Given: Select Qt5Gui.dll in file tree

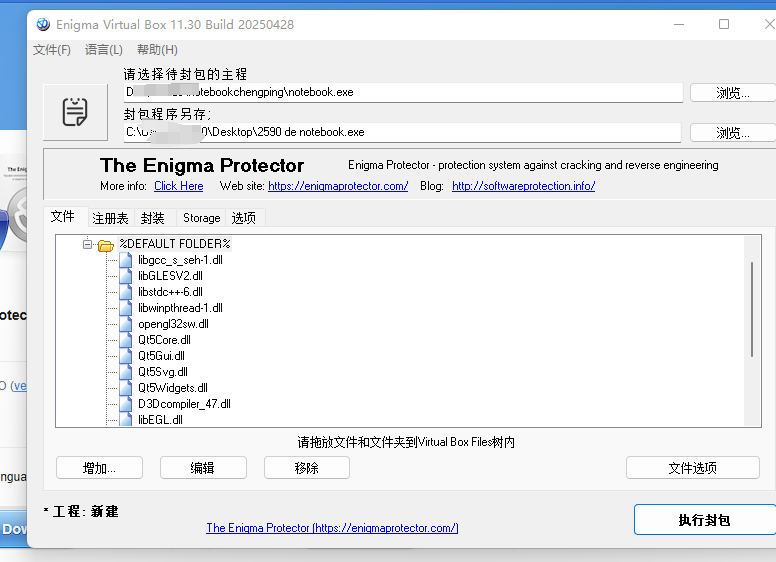Looking at the screenshot, I should pyautogui.click(x=161, y=356).
